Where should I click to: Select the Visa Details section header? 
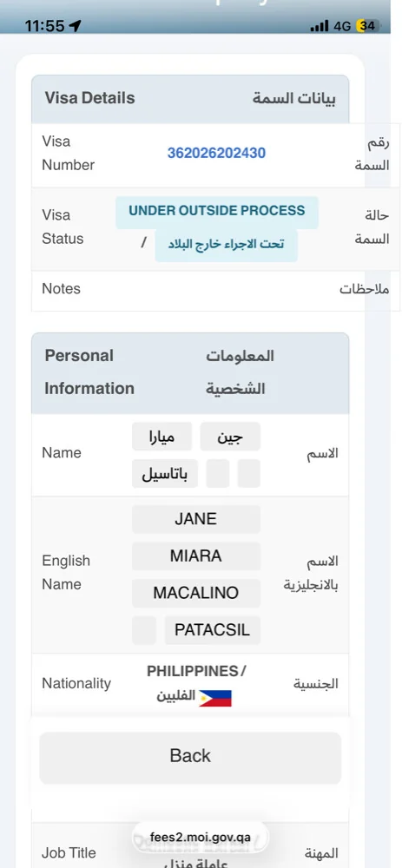(190, 99)
